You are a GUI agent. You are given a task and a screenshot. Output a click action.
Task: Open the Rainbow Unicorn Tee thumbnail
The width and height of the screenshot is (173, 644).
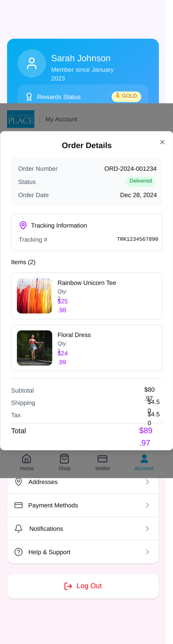[35, 296]
